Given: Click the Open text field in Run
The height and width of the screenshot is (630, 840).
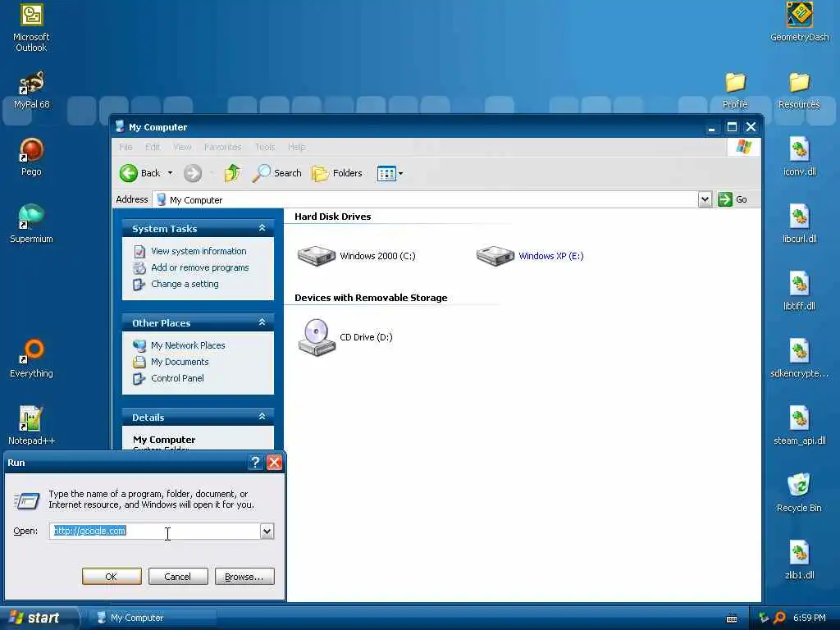Looking at the screenshot, I should 155,531.
